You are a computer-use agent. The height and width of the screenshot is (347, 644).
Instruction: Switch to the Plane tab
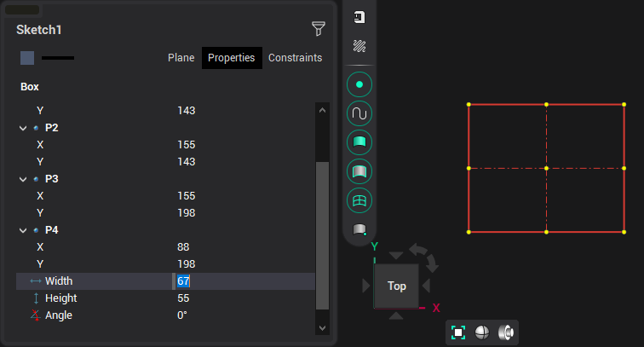181,58
